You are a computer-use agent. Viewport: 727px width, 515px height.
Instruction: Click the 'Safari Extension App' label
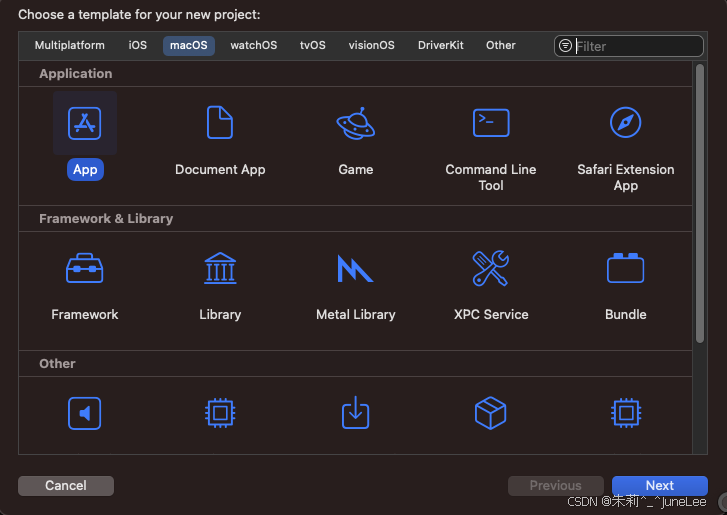coord(625,177)
